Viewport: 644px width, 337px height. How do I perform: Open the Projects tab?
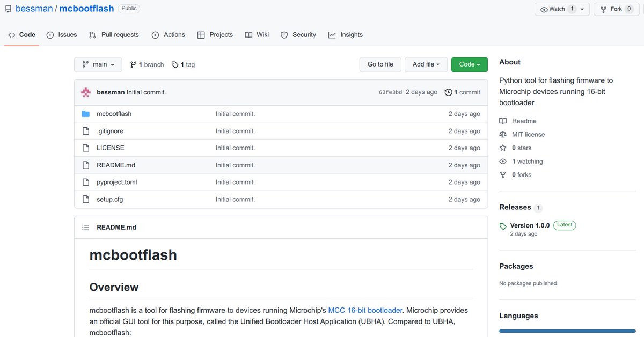pyautogui.click(x=215, y=35)
